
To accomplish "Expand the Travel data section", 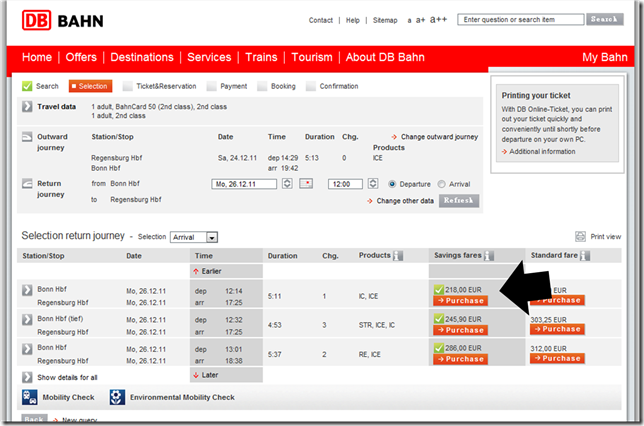I will 27,107.
